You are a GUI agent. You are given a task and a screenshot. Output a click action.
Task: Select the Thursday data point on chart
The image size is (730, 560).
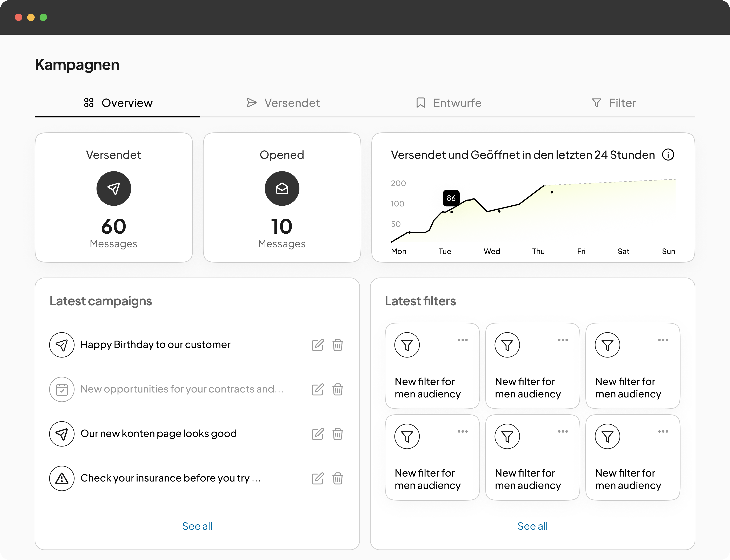[552, 192]
